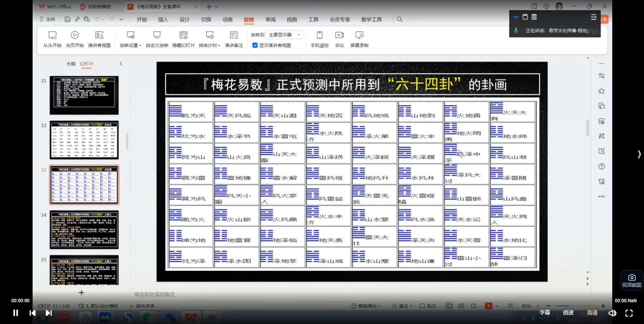This screenshot has width=644, height=324.
Task: Click the undo arrow
Action: (97, 19)
